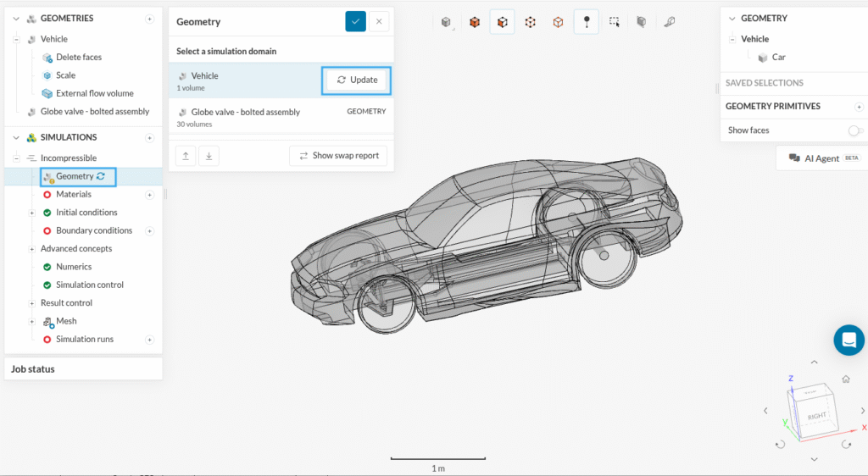Click the RIGHT face of orientation cube
Screen dimensions: 868x476
point(816,416)
